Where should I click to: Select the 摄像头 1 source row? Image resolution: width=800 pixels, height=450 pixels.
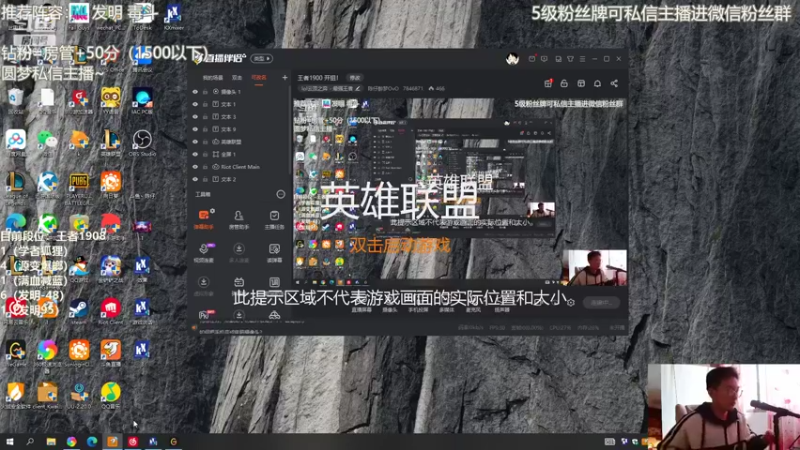(239, 92)
